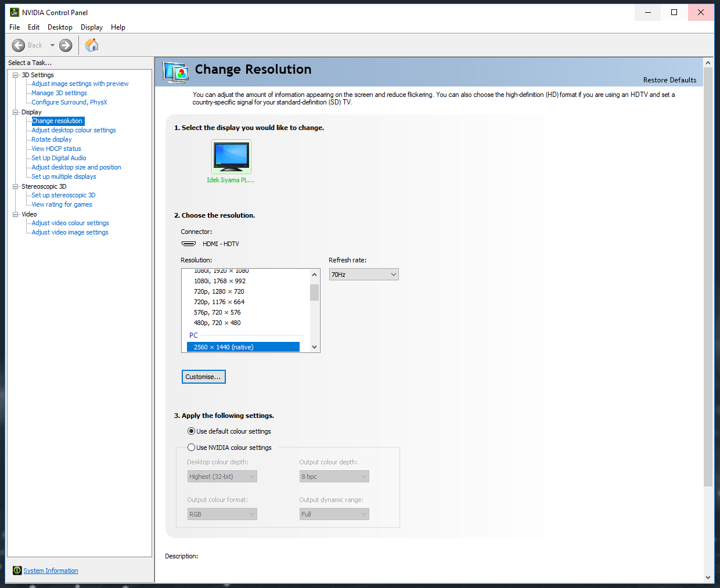
Task: Click the Forward arrow icon
Action: point(66,45)
